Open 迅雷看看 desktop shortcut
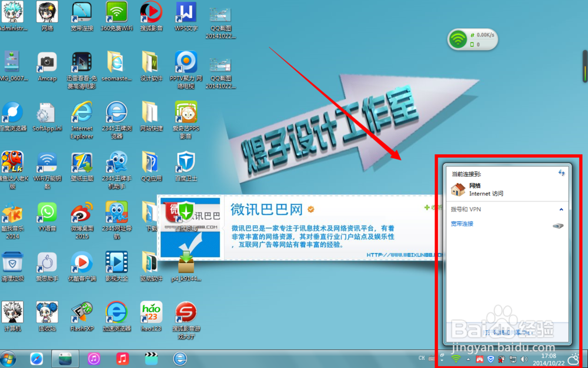Viewport: 588px width, 368px height. click(82, 71)
